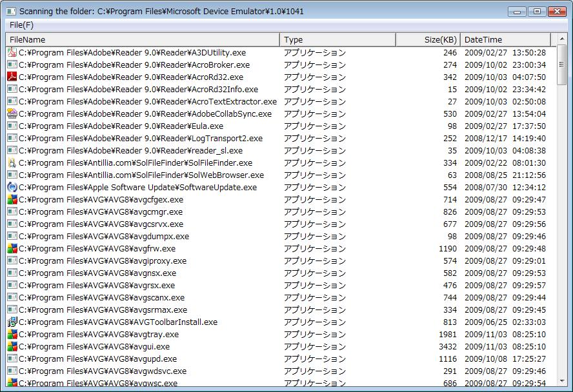Click the scroll down arrow
The width and height of the screenshot is (573, 392).
tap(562, 381)
